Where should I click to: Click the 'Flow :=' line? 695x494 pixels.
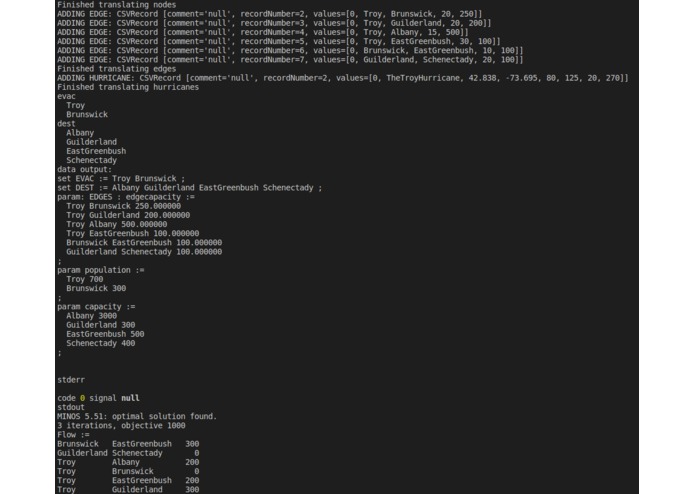73,435
